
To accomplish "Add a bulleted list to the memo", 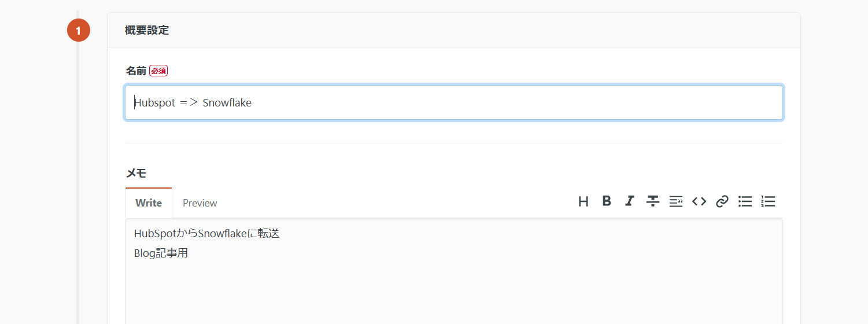I will pyautogui.click(x=745, y=201).
